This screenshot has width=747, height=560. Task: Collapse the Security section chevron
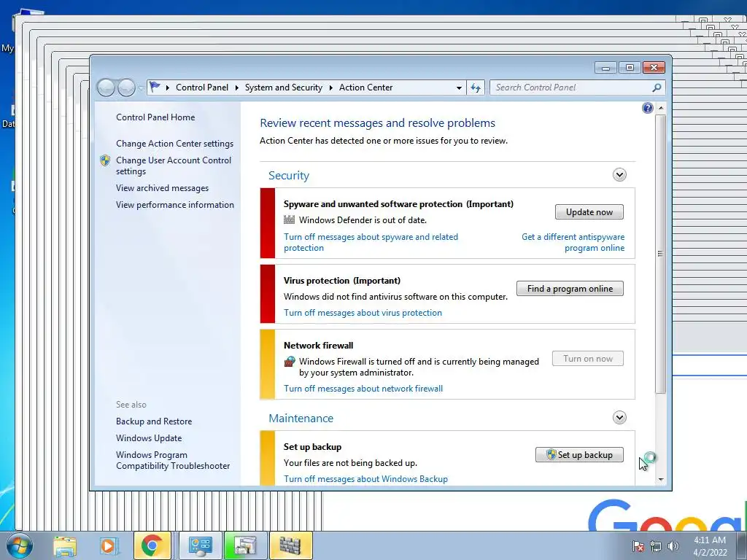point(619,175)
